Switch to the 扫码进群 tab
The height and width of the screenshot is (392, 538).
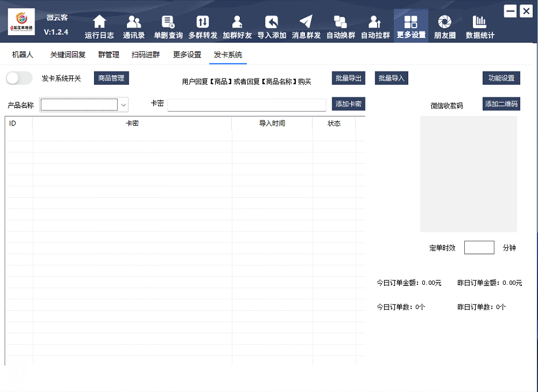(x=145, y=55)
